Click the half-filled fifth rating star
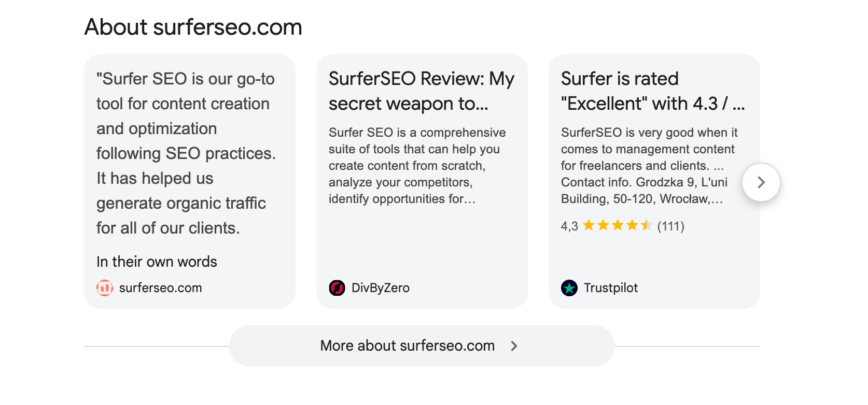868x405 pixels. 646,225
